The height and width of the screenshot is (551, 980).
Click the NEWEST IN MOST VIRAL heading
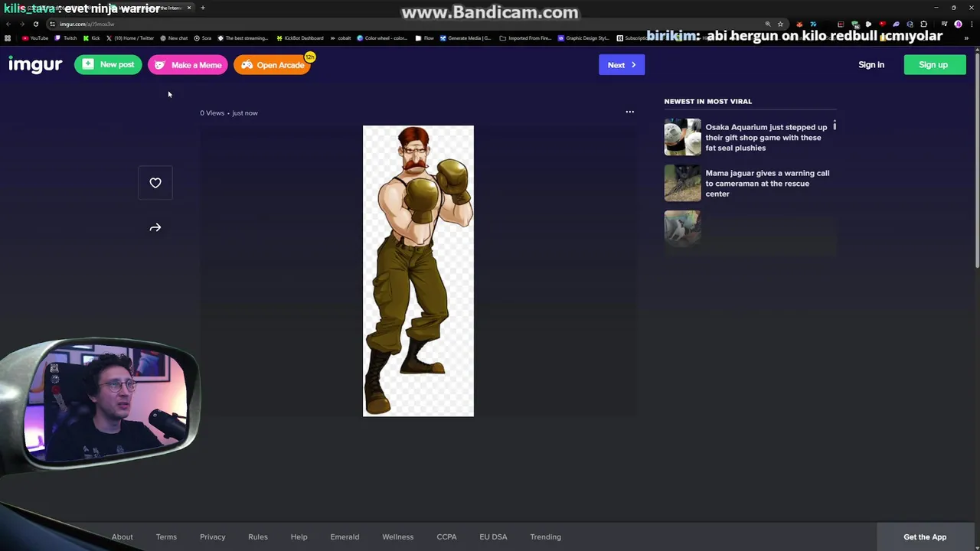(x=708, y=101)
